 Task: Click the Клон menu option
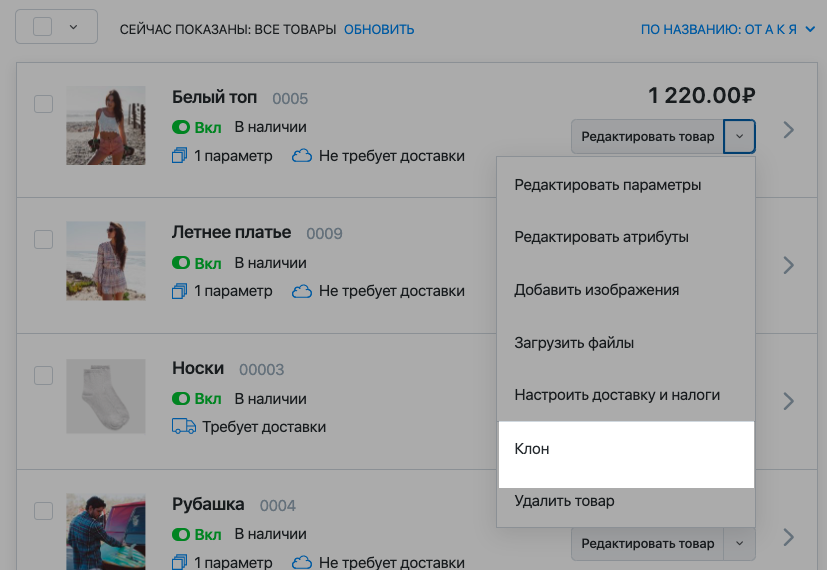click(626, 454)
